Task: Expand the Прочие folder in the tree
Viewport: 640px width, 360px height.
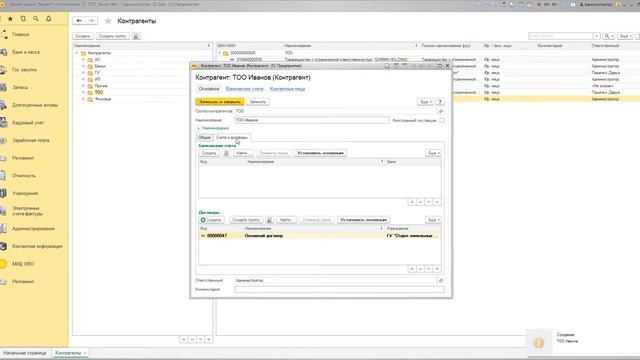Action: (x=83, y=86)
